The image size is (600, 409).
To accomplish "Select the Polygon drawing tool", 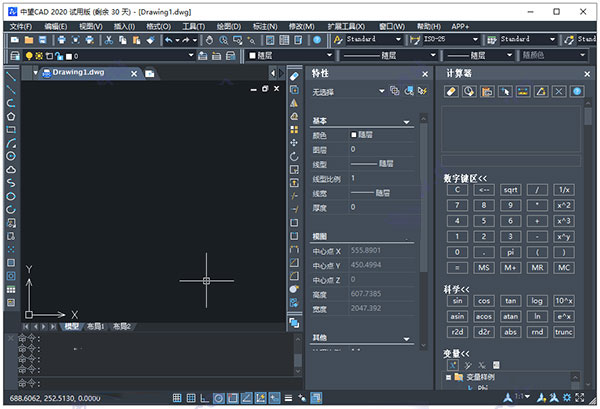I will point(11,115).
